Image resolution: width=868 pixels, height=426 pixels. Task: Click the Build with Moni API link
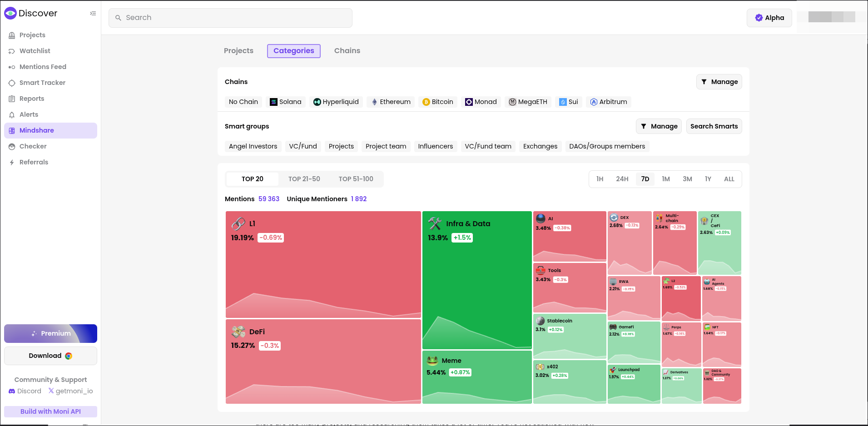pyautogui.click(x=50, y=411)
